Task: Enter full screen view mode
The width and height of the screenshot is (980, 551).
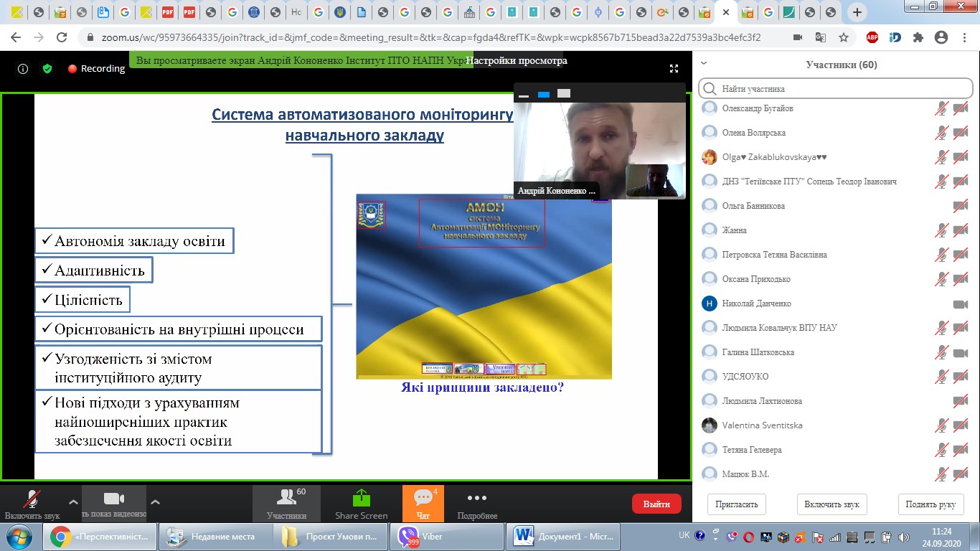Action: click(674, 69)
